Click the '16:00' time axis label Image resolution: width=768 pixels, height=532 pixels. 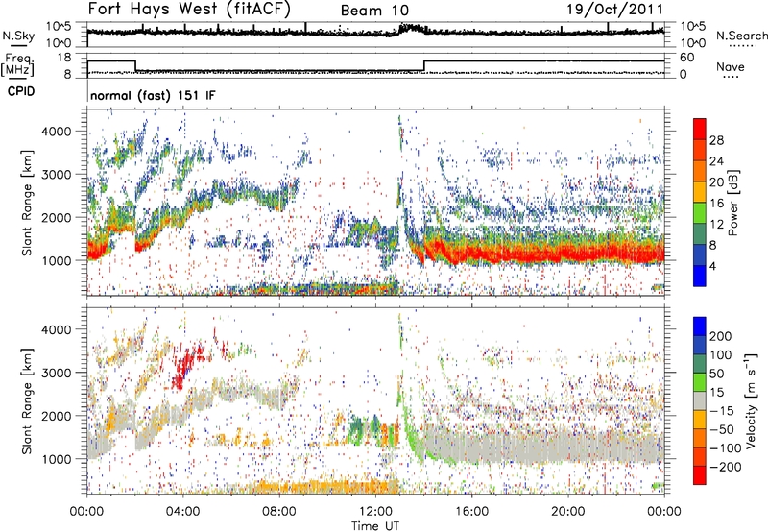tap(471, 512)
